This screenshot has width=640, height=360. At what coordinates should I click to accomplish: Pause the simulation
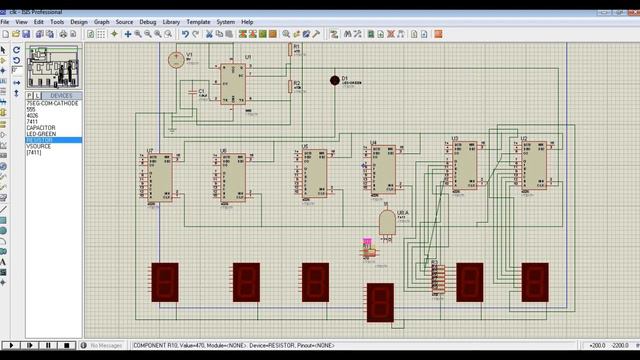coord(48,345)
